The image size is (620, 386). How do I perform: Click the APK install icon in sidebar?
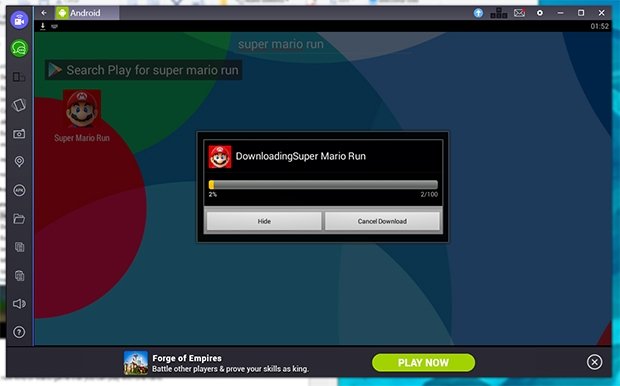click(x=19, y=190)
